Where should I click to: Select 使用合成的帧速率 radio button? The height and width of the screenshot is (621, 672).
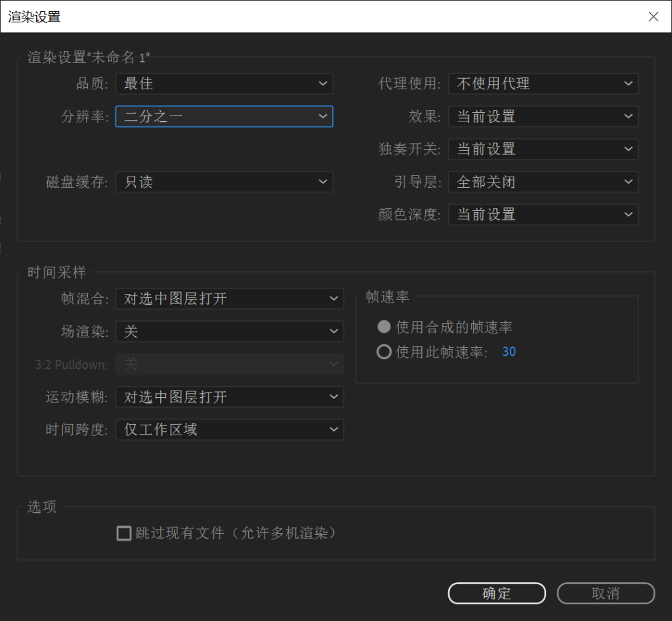coord(384,327)
